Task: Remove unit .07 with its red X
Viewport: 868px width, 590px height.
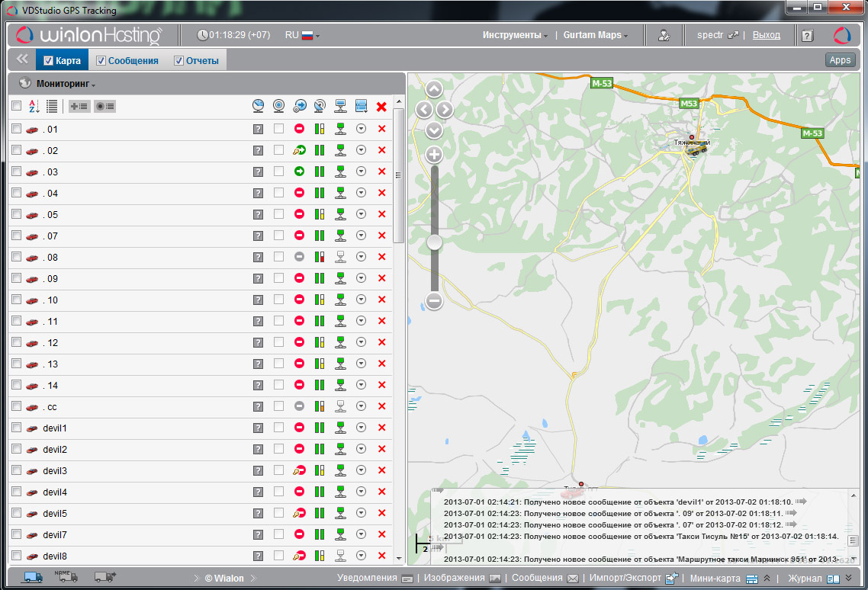Action: tap(381, 236)
